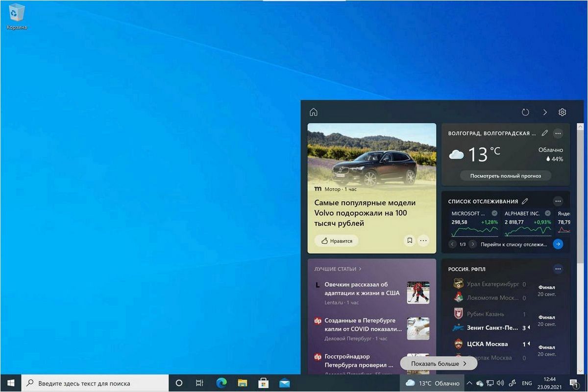Edit weather location with pencil icon
Screen dimensions: 588x392
point(545,133)
